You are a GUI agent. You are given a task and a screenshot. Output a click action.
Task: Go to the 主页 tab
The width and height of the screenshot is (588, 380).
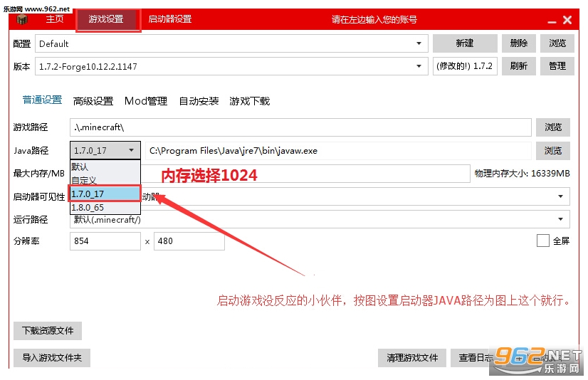point(55,19)
